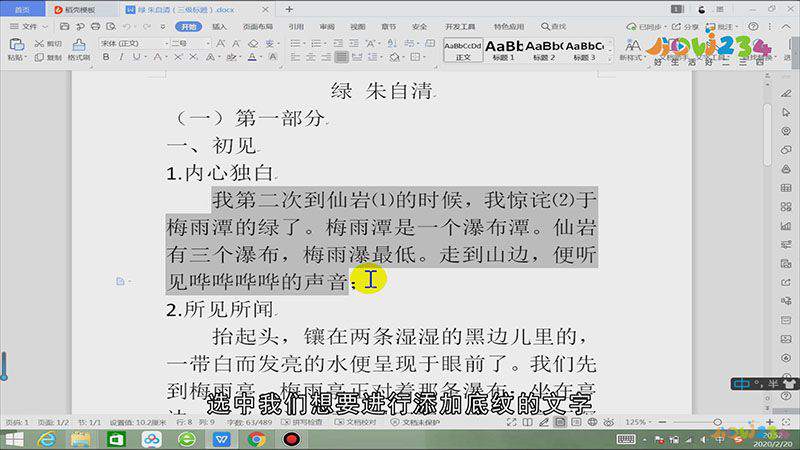Open the Page Layout (页面布局) tab

pyautogui.click(x=258, y=26)
